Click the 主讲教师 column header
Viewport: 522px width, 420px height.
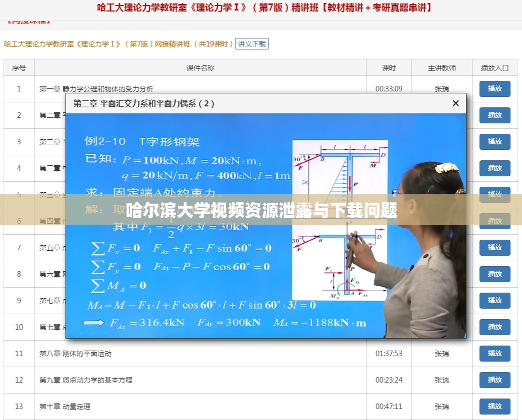click(442, 68)
